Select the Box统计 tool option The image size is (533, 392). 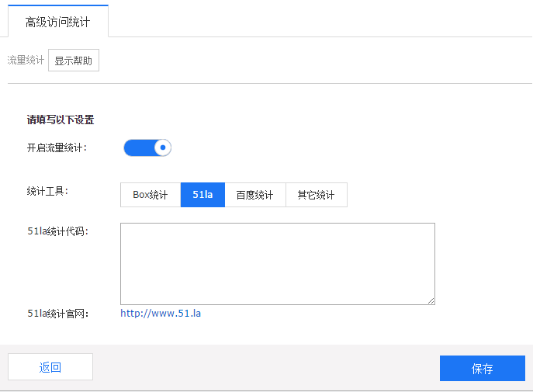click(x=151, y=195)
